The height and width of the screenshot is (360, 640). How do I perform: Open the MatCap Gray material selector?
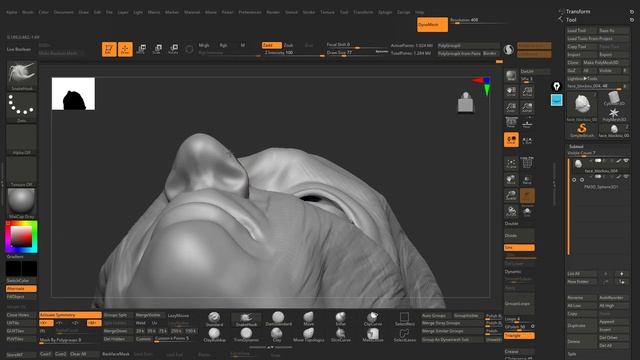[22, 203]
